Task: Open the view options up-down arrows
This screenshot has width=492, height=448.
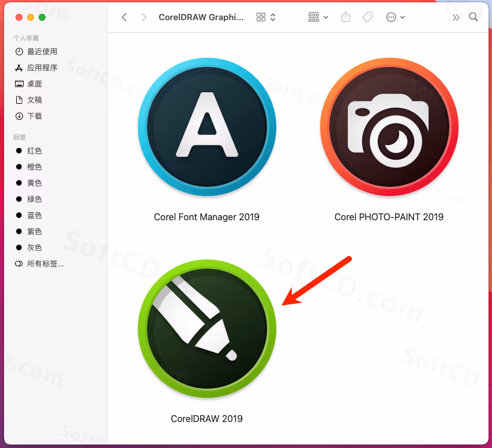Action: click(273, 17)
